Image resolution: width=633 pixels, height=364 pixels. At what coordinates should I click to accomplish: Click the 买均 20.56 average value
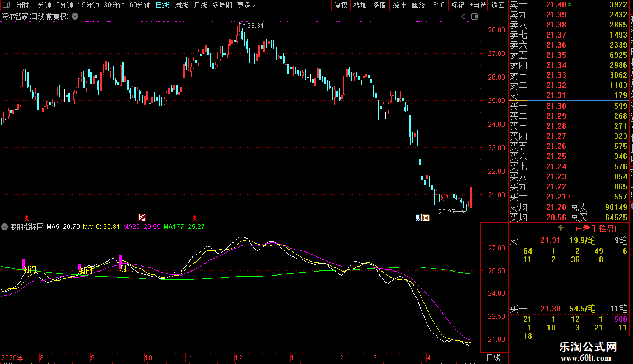(556, 217)
